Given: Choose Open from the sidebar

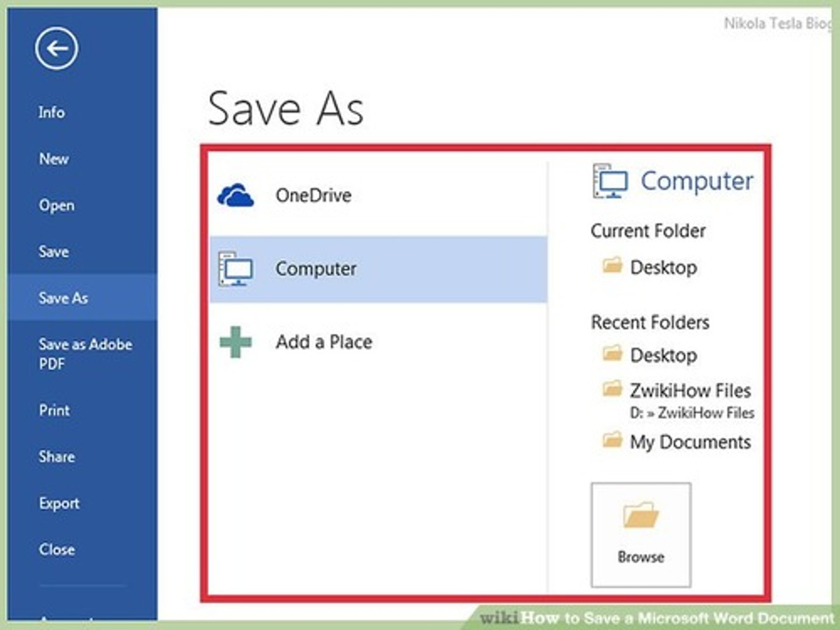Looking at the screenshot, I should coord(82,205).
